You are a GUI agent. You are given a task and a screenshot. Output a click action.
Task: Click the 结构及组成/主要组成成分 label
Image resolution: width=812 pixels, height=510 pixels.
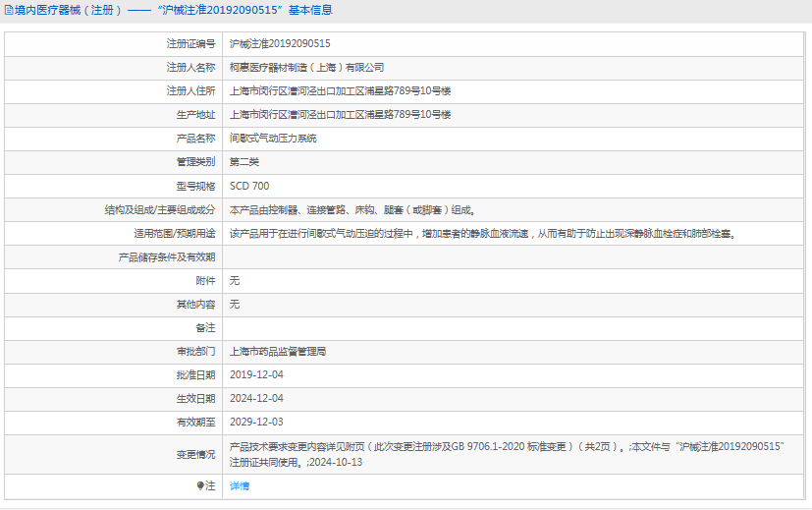point(160,210)
